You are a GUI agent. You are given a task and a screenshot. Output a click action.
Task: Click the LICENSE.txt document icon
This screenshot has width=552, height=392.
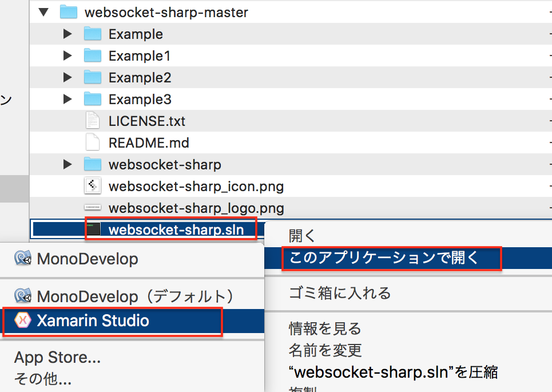93,120
